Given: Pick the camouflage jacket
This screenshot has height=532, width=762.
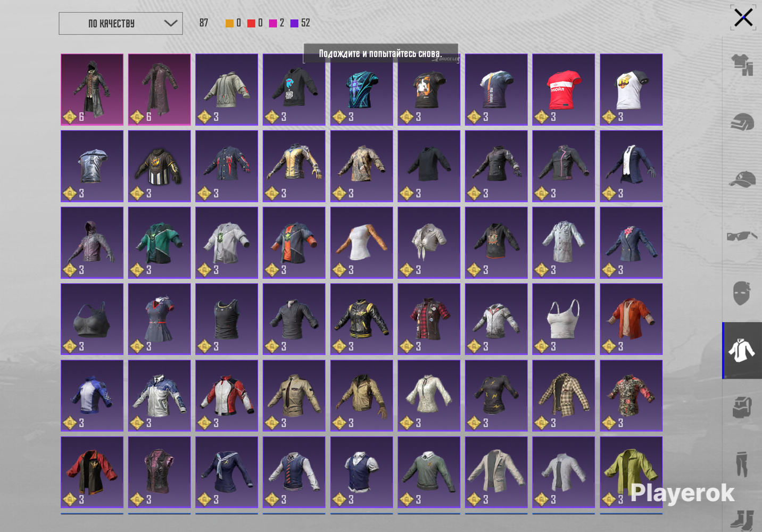Looking at the screenshot, I should (x=362, y=166).
